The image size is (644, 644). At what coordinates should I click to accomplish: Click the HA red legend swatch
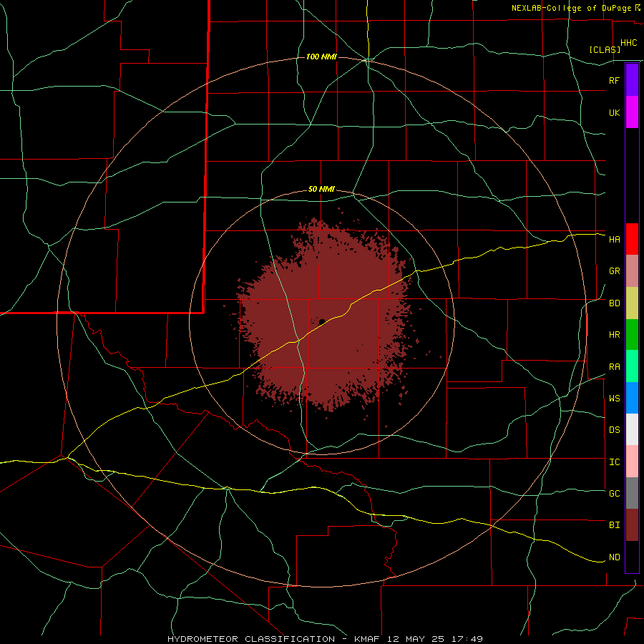[632, 239]
